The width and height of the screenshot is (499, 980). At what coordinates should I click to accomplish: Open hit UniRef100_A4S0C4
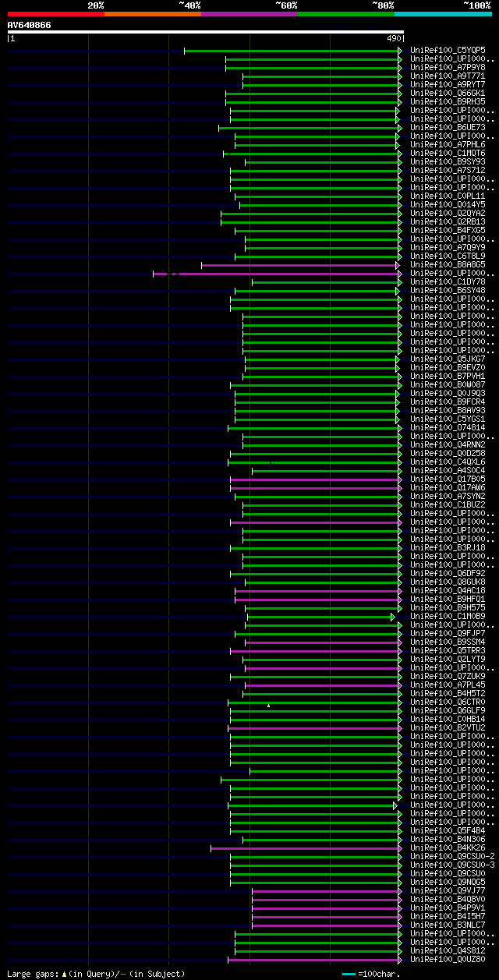click(x=448, y=471)
